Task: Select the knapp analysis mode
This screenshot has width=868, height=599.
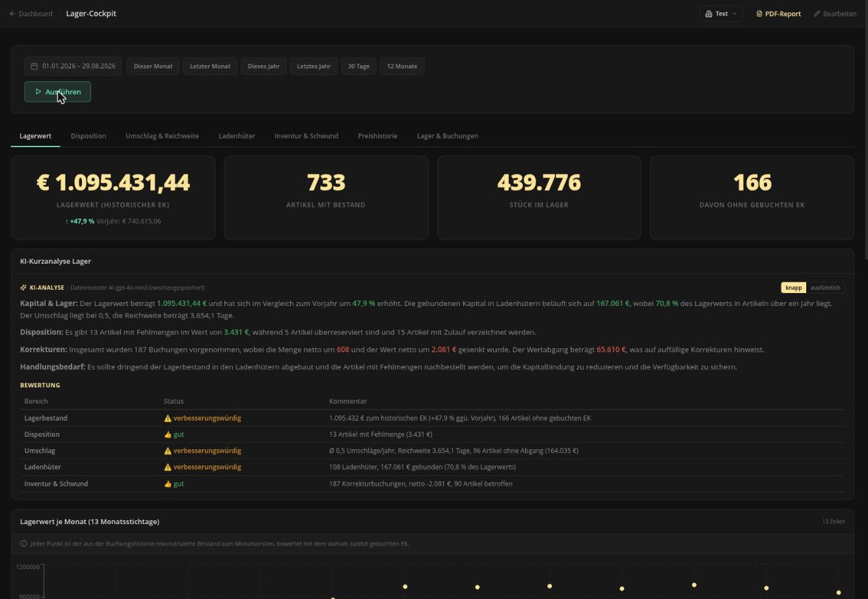Action: (794, 288)
